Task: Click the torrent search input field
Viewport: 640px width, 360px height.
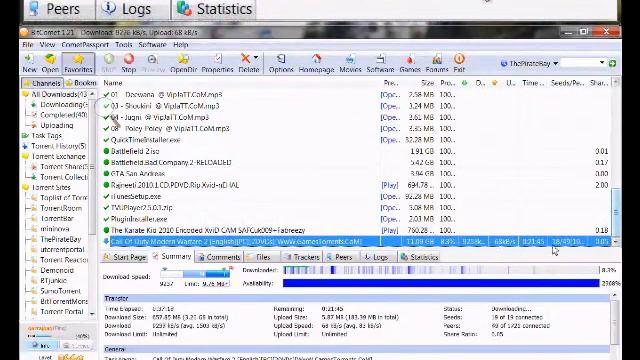Action: point(580,63)
